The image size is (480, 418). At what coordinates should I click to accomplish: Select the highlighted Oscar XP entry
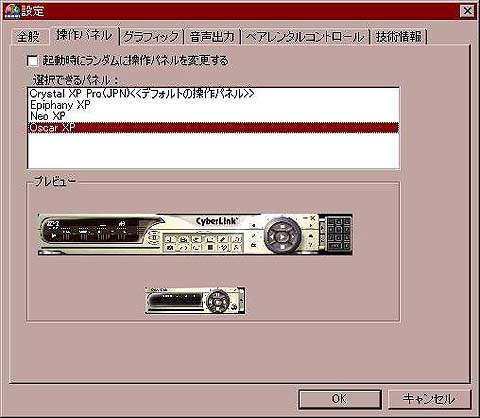[213, 128]
